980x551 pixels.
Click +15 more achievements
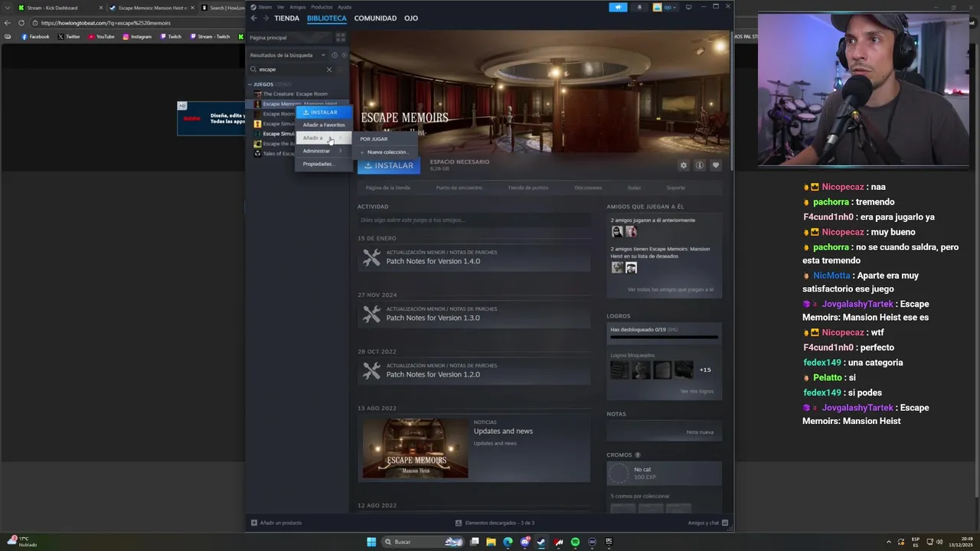(x=705, y=370)
